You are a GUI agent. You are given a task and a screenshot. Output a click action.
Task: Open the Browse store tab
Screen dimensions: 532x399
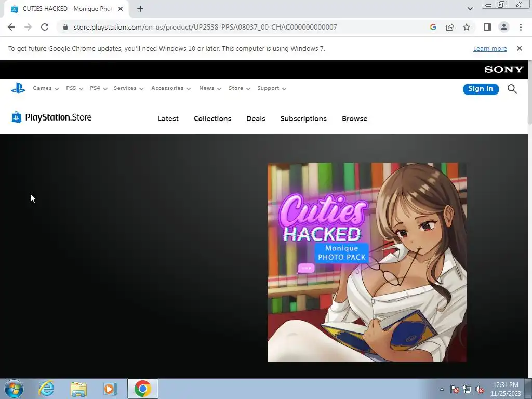pos(354,119)
